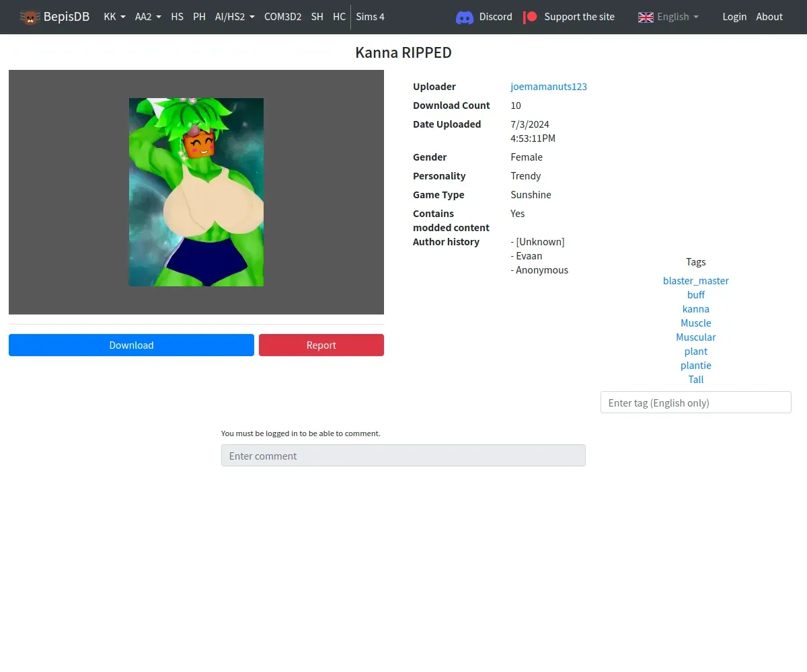Open the Sims 4 section
807x672 pixels.
tap(370, 17)
